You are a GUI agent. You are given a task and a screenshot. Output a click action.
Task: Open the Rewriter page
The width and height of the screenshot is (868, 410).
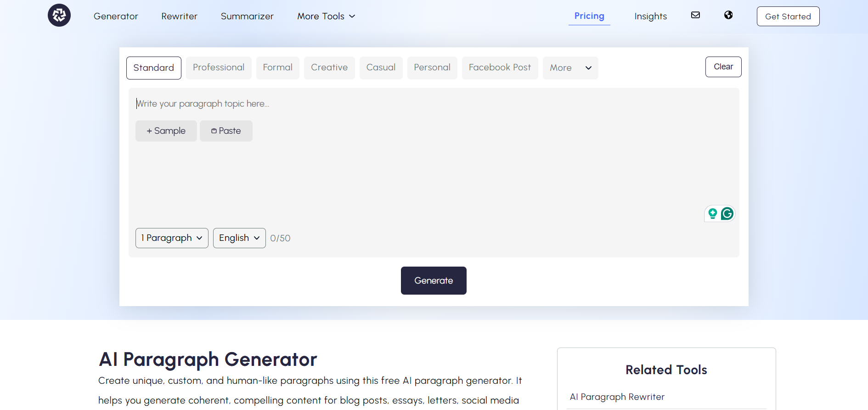tap(179, 16)
